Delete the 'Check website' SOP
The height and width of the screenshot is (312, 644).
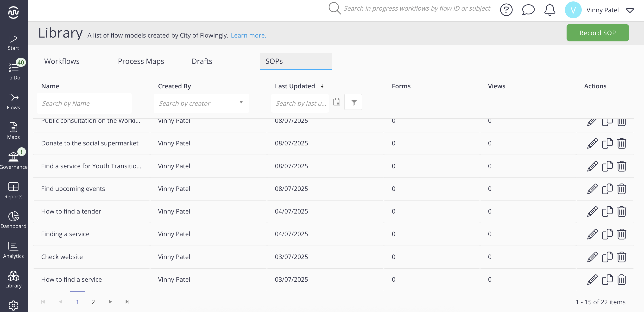621,257
